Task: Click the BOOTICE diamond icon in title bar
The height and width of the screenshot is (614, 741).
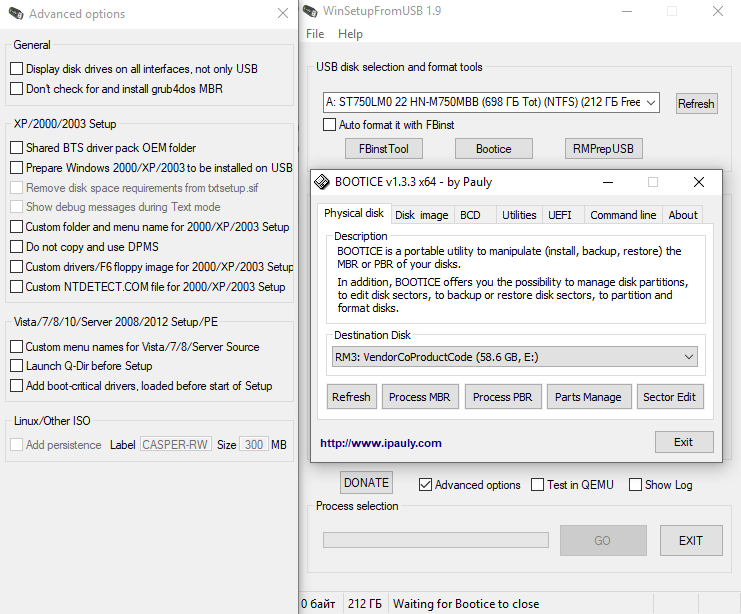Action: coord(322,182)
